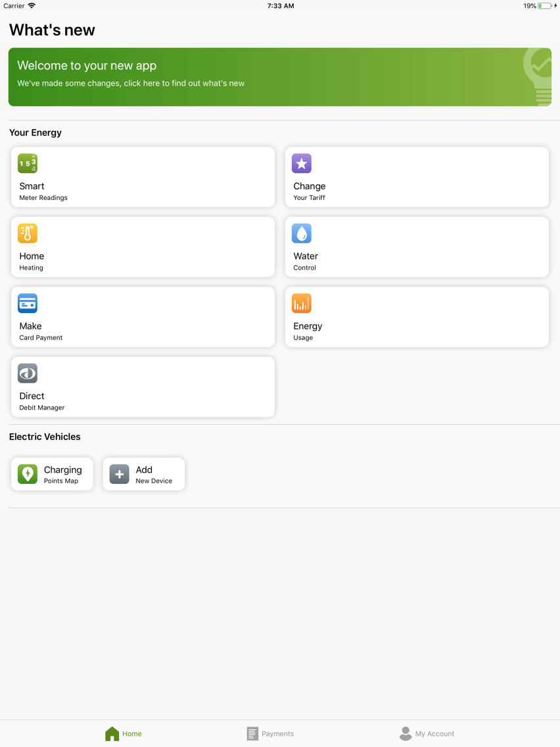The height and width of the screenshot is (747, 560).
Task: Open Home Heating via the thermostat icon
Action: point(28,233)
